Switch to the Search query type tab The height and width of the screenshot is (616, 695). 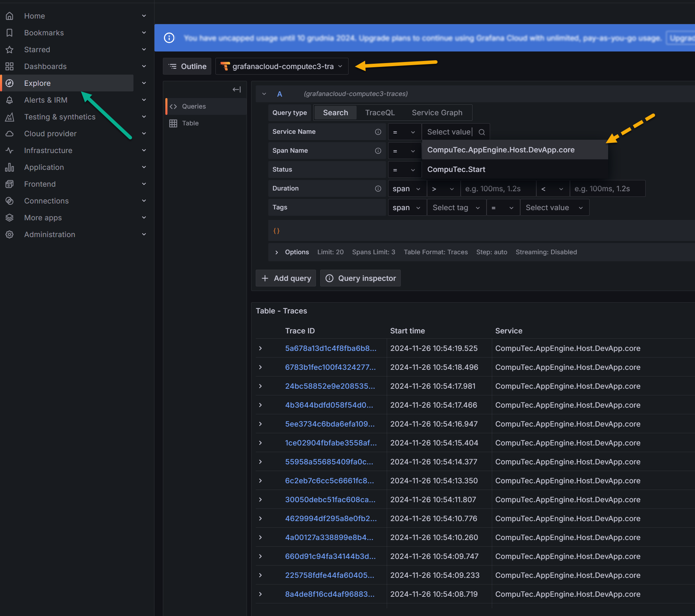(336, 113)
